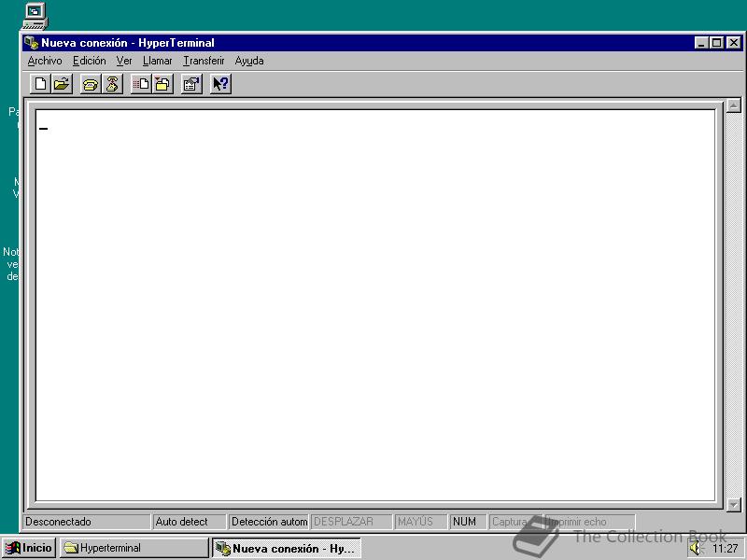Image resolution: width=747 pixels, height=560 pixels.
Task: Click the Inicio start button
Action: [x=29, y=548]
